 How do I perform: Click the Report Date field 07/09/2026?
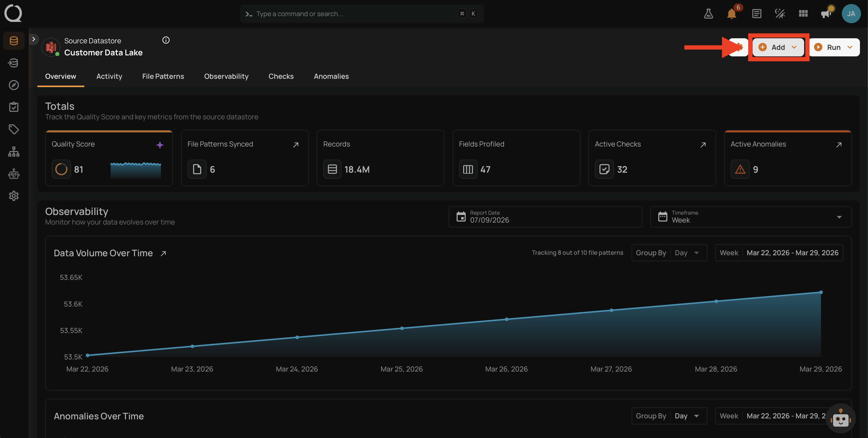(x=545, y=217)
